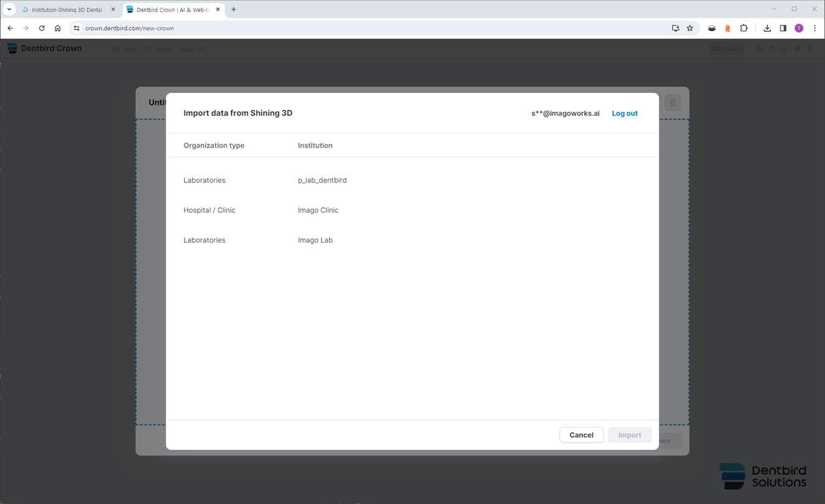This screenshot has height=504, width=825.
Task: Open a new browser tab
Action: [234, 9]
